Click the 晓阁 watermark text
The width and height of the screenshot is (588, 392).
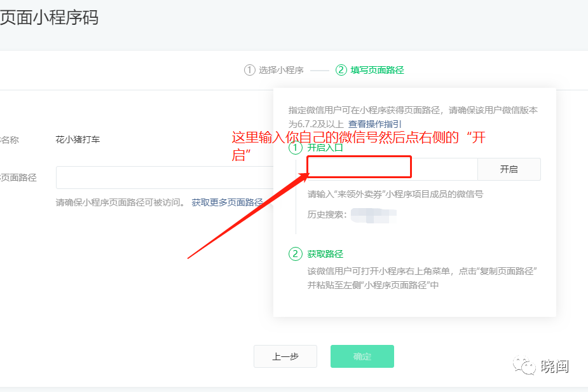tap(554, 367)
